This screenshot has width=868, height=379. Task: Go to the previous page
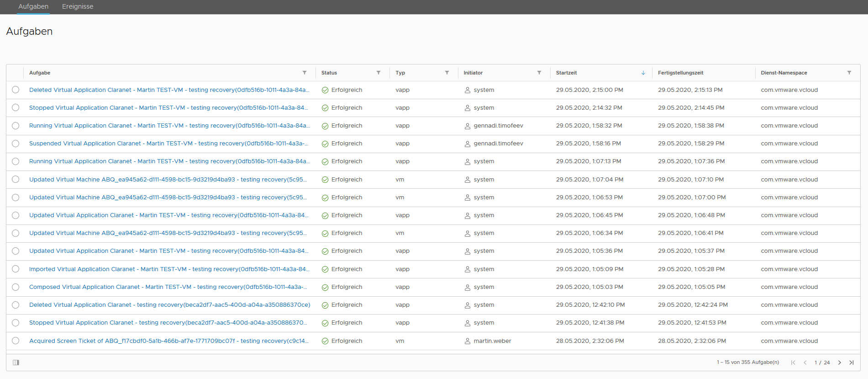tap(805, 363)
